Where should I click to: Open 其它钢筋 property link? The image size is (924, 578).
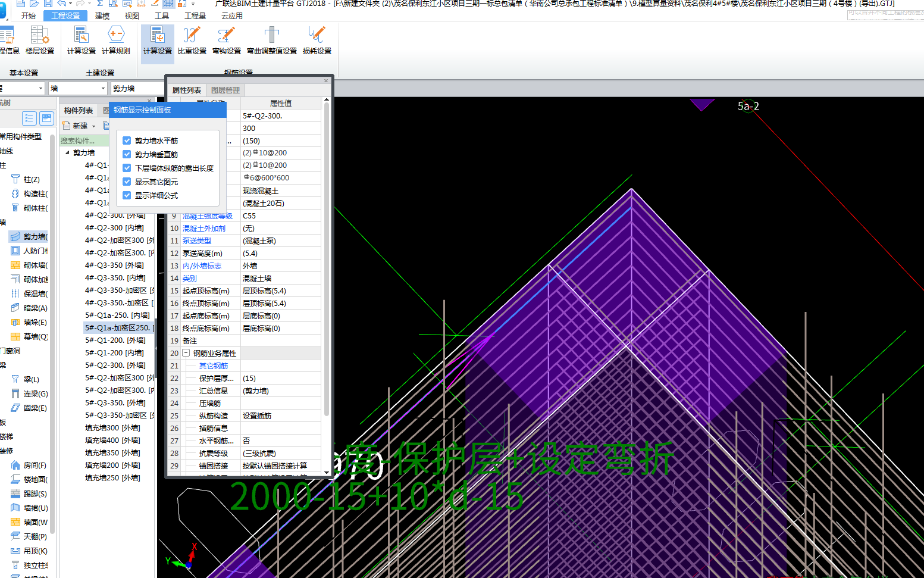(x=214, y=365)
